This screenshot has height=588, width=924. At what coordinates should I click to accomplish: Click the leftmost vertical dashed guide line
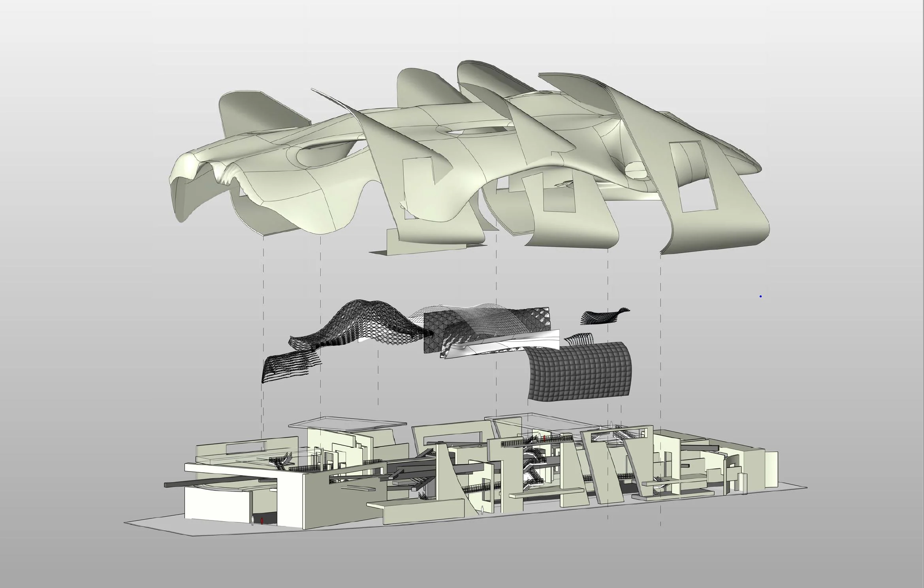pos(263,284)
